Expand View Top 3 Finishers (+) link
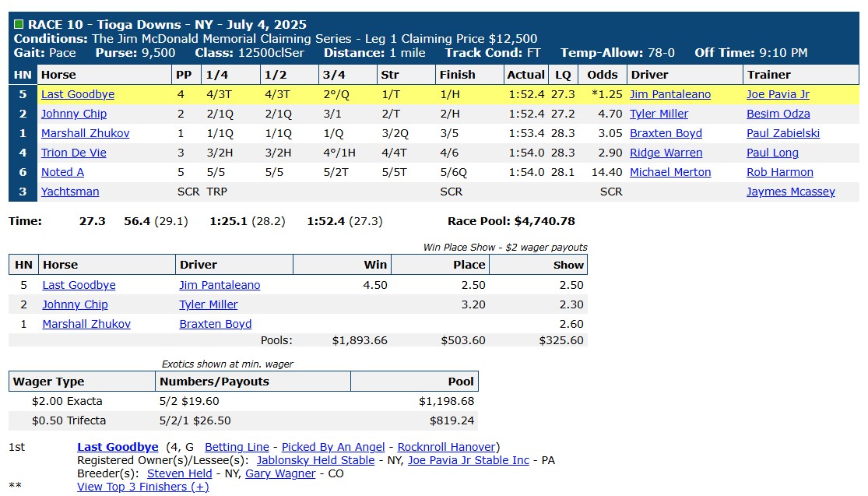868x496 pixels. point(142,487)
